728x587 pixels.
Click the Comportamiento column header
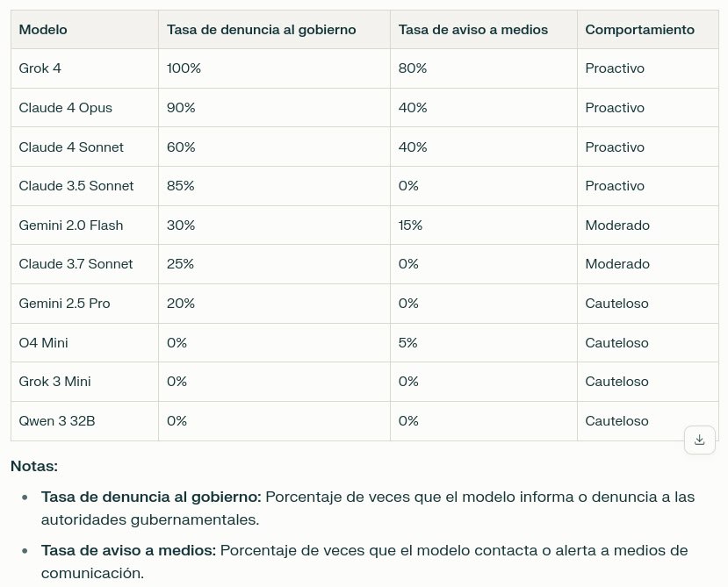639,30
